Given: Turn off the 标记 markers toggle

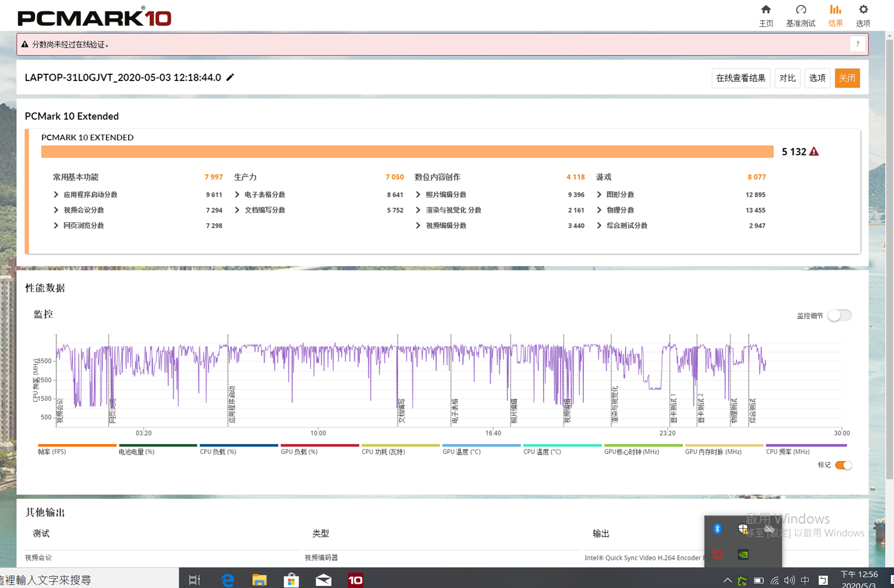Looking at the screenshot, I should tap(843, 465).
